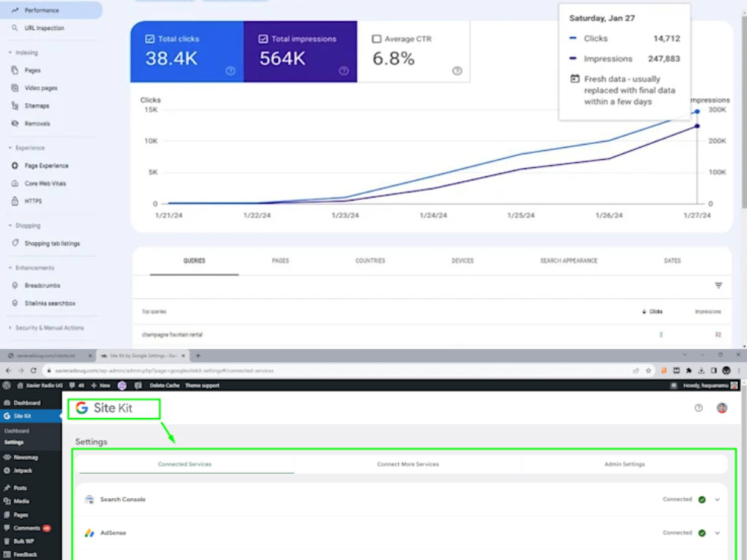Open Site Kit help icon
The image size is (747, 560).
(x=698, y=408)
